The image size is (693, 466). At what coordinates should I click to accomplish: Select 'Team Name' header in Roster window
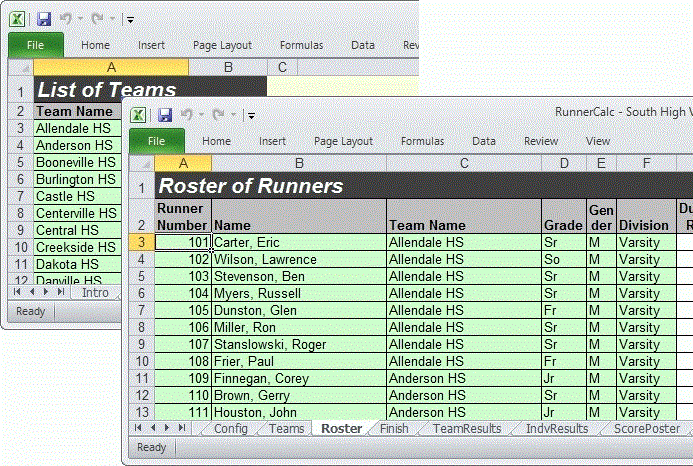click(x=464, y=216)
